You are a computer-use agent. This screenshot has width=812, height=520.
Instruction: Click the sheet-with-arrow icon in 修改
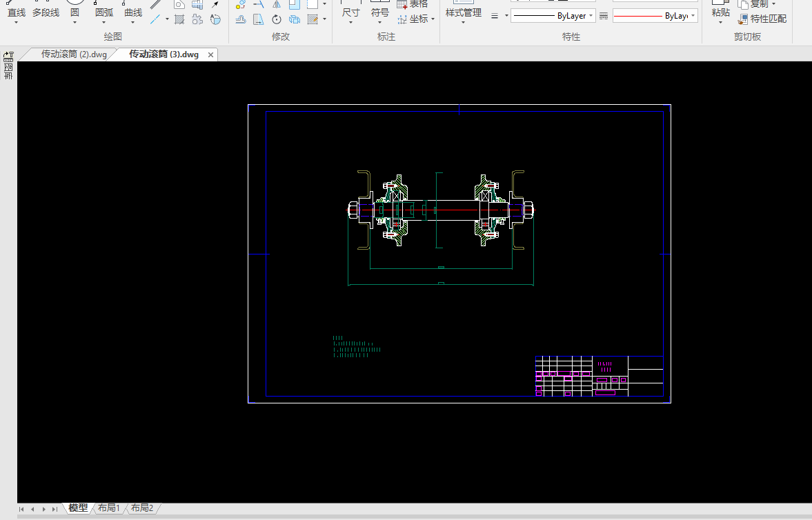[x=259, y=20]
